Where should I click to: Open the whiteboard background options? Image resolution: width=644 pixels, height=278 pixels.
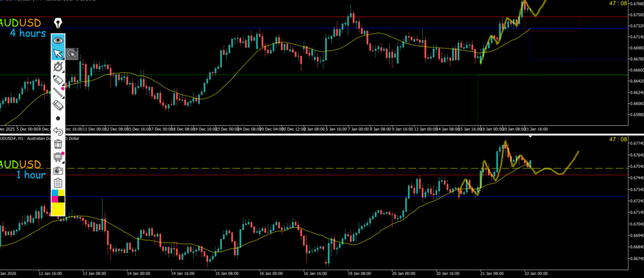coord(58,157)
